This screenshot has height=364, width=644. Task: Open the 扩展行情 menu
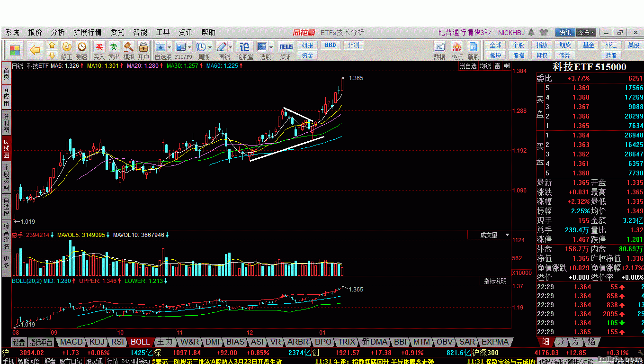point(88,32)
